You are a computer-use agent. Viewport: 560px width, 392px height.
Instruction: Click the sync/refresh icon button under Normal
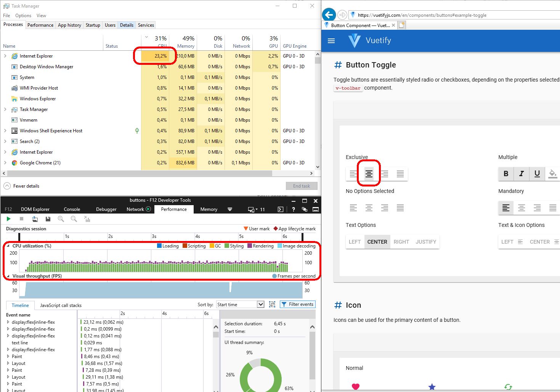point(508,386)
